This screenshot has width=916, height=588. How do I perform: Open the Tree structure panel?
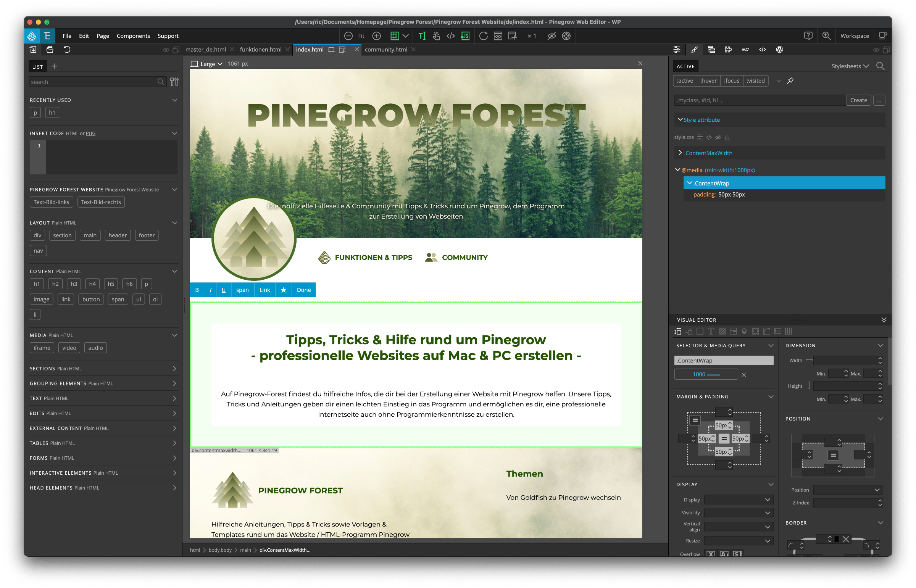711,50
